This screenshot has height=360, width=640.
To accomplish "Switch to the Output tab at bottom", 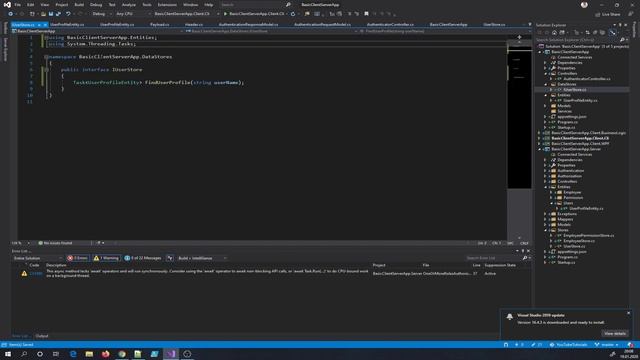I will (42, 336).
